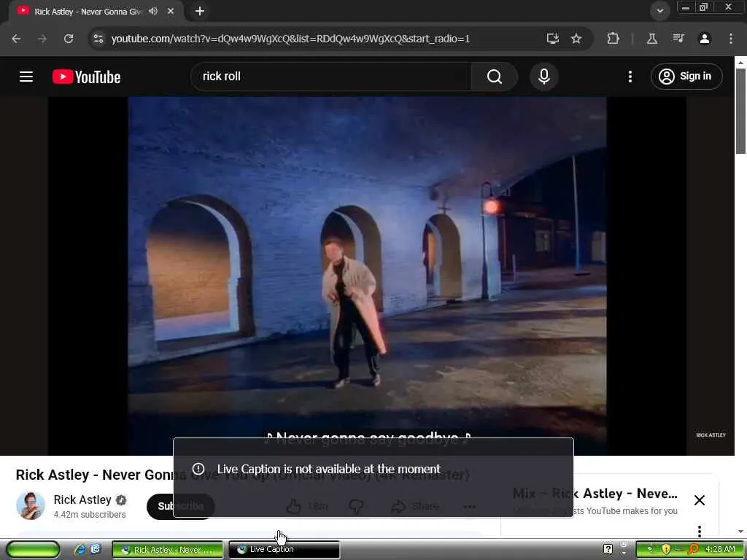The width and height of the screenshot is (747, 560).
Task: Open the green Start button
Action: 33,550
